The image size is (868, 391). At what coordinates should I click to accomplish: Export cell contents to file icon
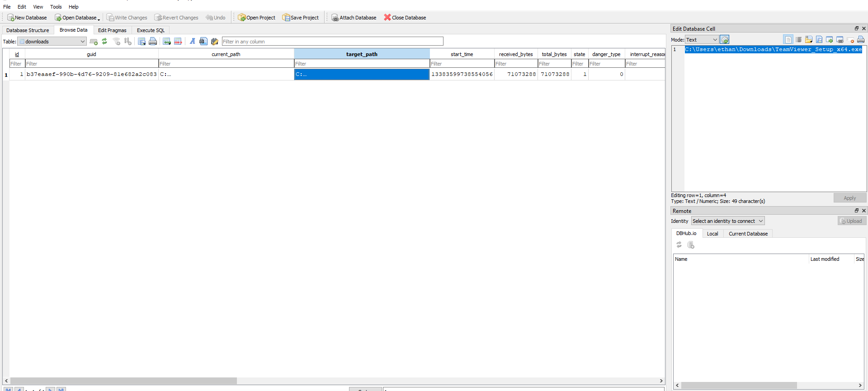coord(819,40)
